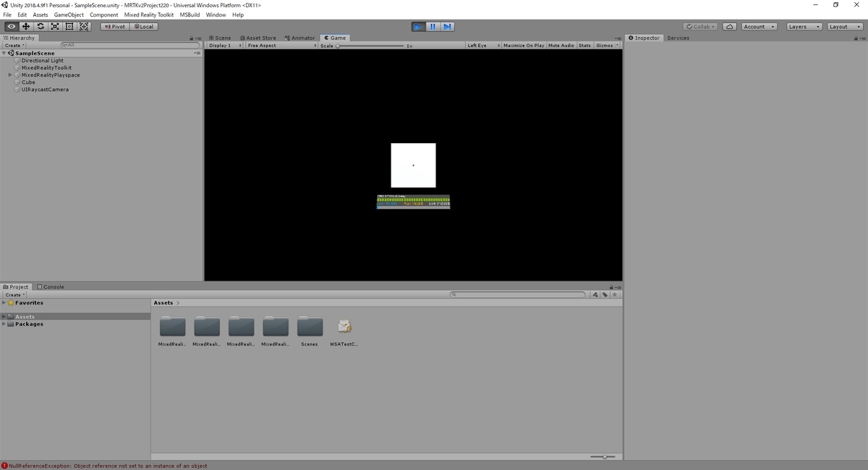Click the Project search field
The height and width of the screenshot is (470, 868).
coord(517,295)
